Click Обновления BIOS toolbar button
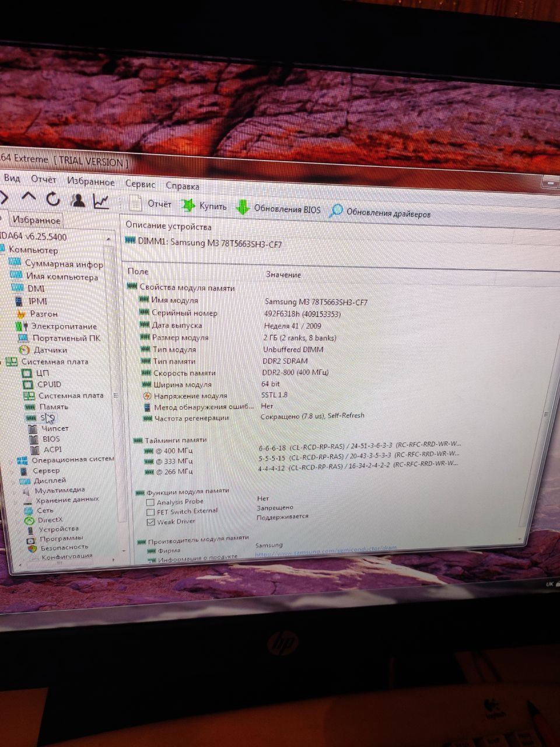 point(278,208)
